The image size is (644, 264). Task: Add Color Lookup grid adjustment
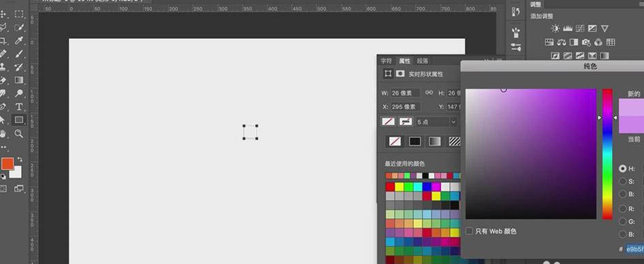click(611, 42)
